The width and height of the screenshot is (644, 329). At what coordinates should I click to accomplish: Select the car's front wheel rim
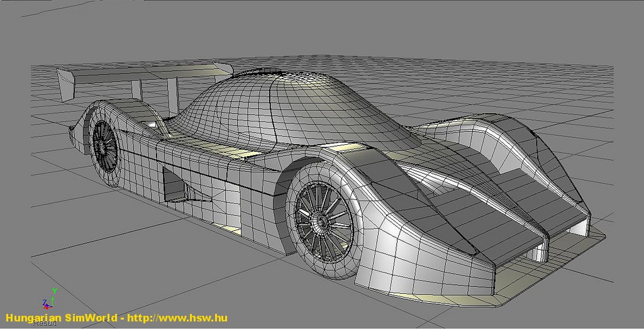pyautogui.click(x=321, y=221)
